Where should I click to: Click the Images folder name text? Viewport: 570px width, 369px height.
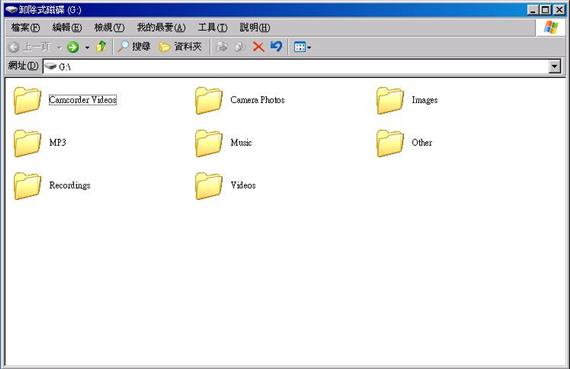point(425,100)
